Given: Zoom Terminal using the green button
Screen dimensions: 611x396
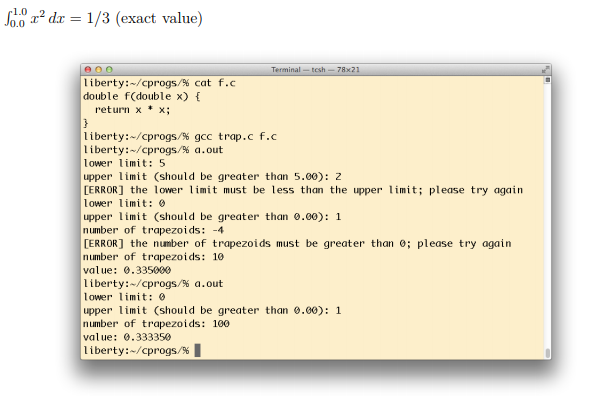Looking at the screenshot, I should point(109,69).
